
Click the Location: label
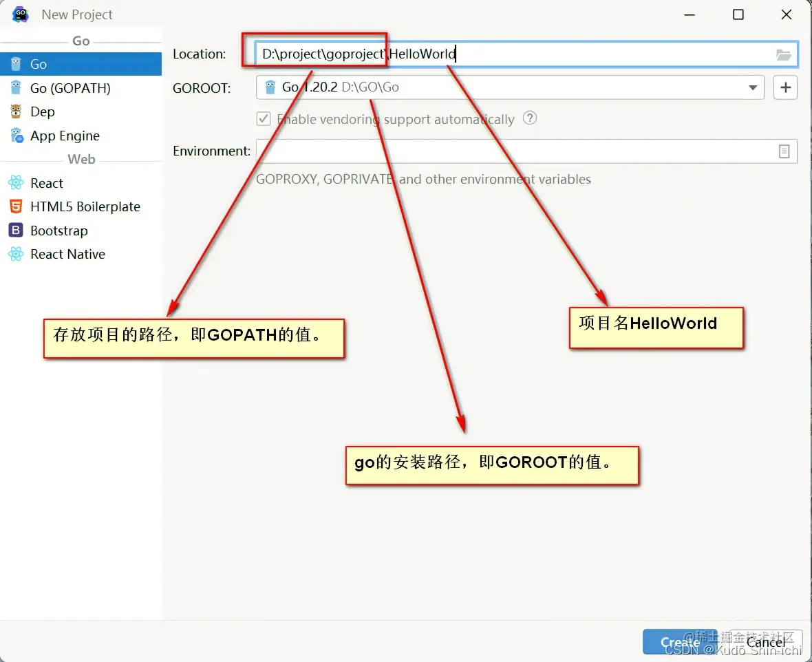pos(200,54)
